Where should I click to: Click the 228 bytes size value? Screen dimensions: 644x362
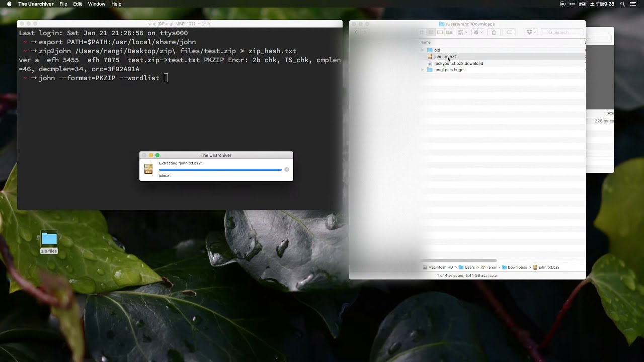pos(604,121)
